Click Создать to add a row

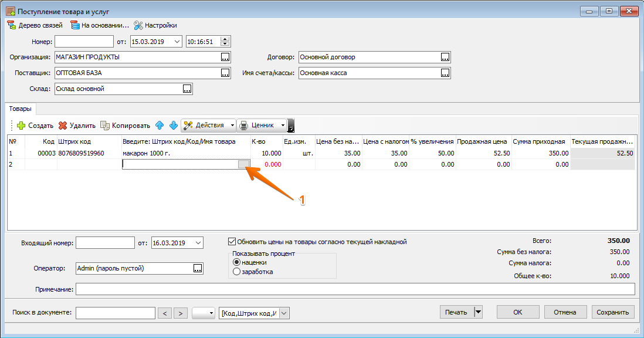35,125
